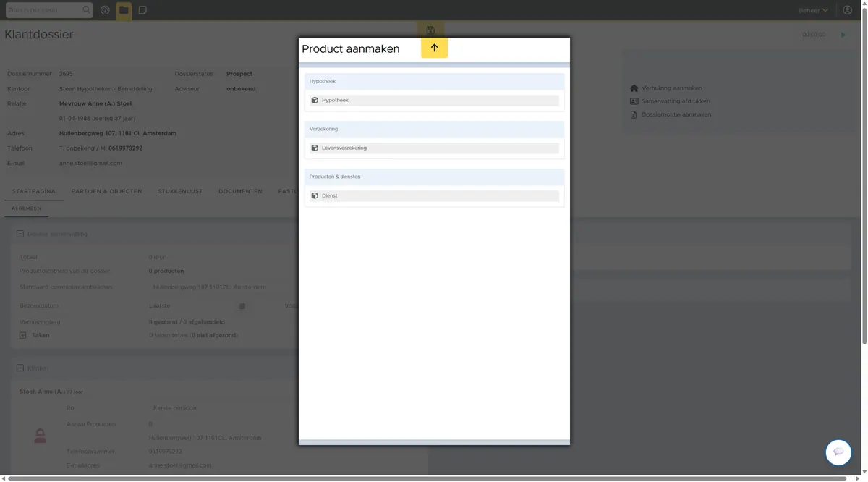Click the email anne.stoel@gmail.com in dossier header
Viewport: 868px width, 482px height.
click(x=90, y=164)
